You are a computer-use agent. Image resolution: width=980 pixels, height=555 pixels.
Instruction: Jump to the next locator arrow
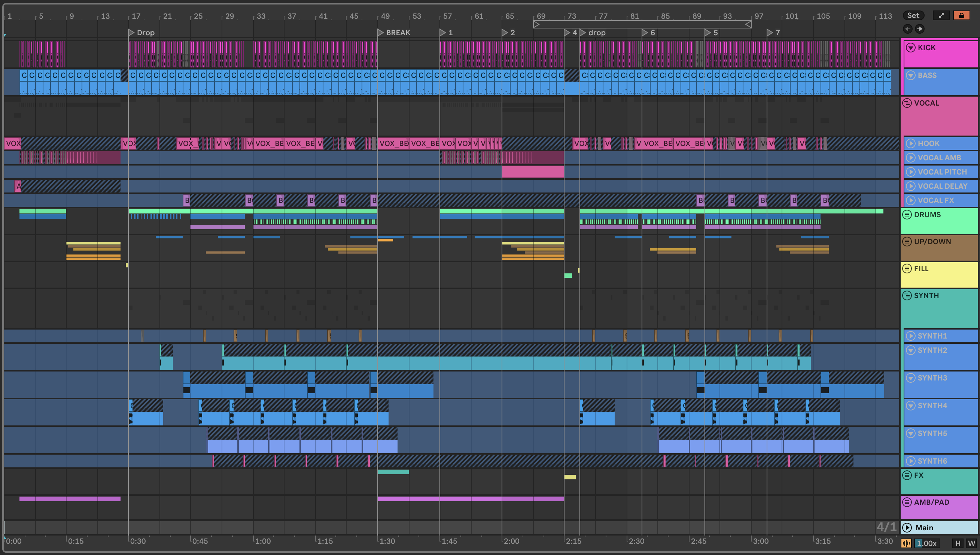click(920, 29)
